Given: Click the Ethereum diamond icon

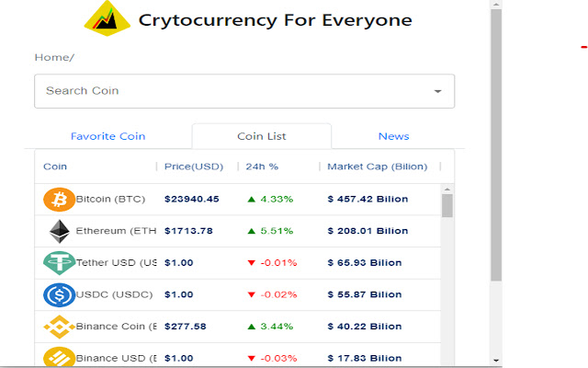Looking at the screenshot, I should point(59,231).
